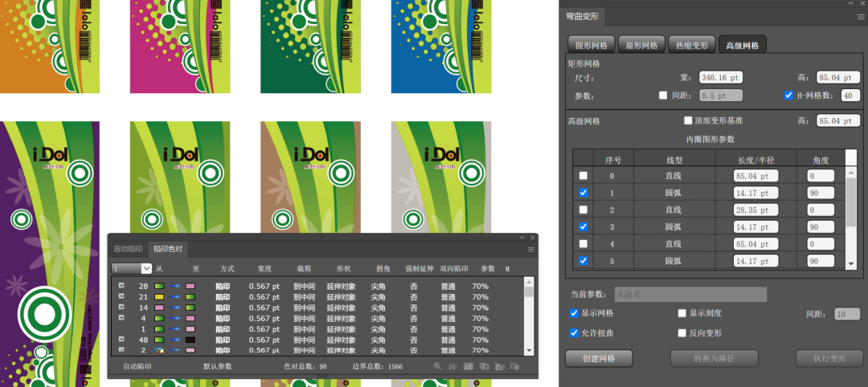The height and width of the screenshot is (387, 868).
Task: Click the black target swatch in row 48
Action: coord(190,340)
